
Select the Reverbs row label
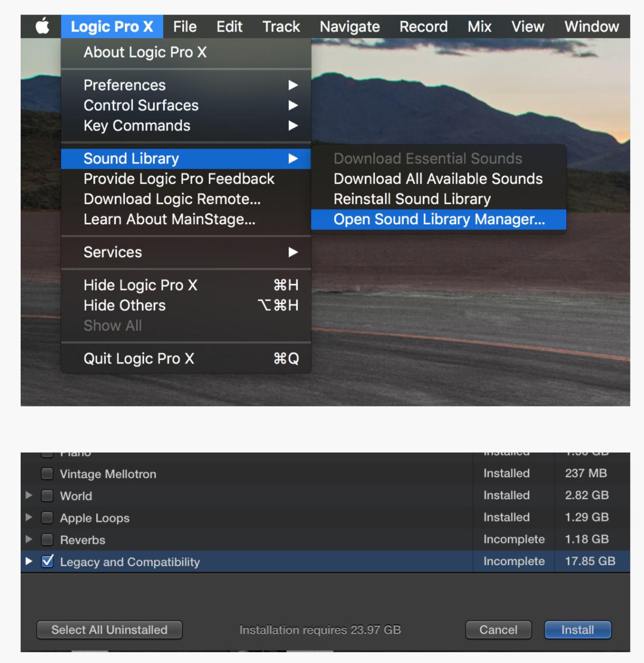pos(82,540)
